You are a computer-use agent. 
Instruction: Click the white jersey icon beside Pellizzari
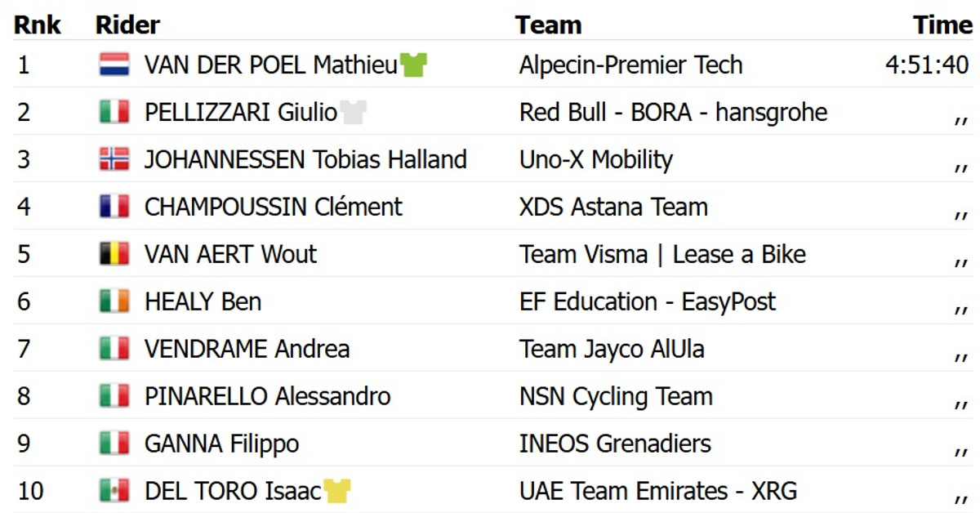tap(354, 112)
